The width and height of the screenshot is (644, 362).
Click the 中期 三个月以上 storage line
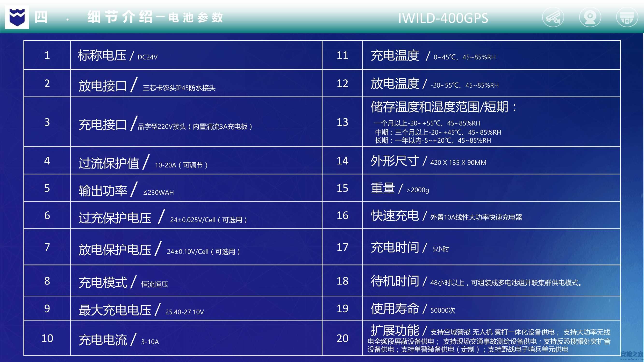tap(438, 132)
